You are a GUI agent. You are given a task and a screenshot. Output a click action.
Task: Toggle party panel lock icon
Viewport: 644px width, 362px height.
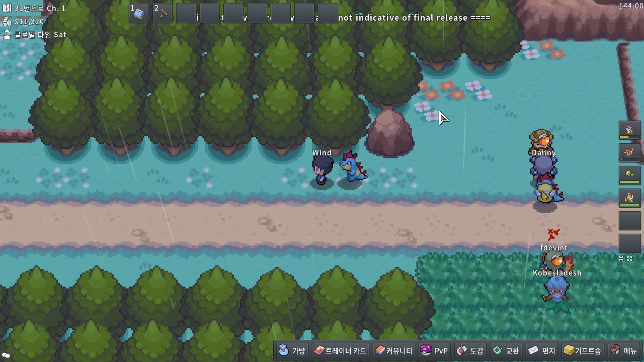click(x=621, y=259)
